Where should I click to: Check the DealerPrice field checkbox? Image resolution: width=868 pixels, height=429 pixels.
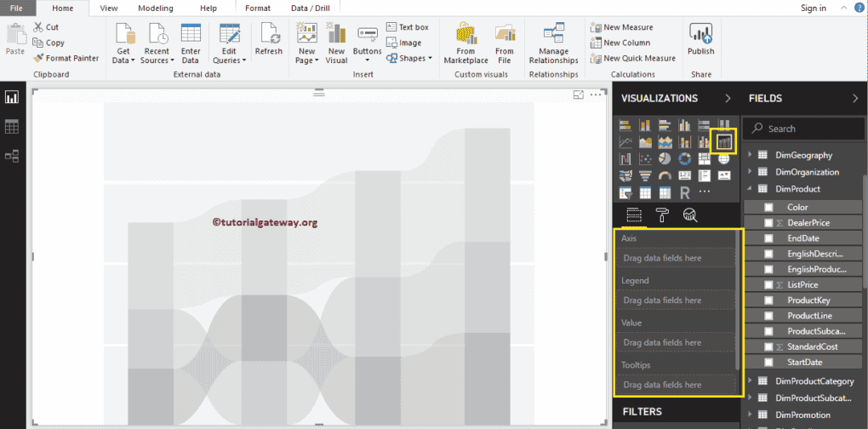(768, 222)
